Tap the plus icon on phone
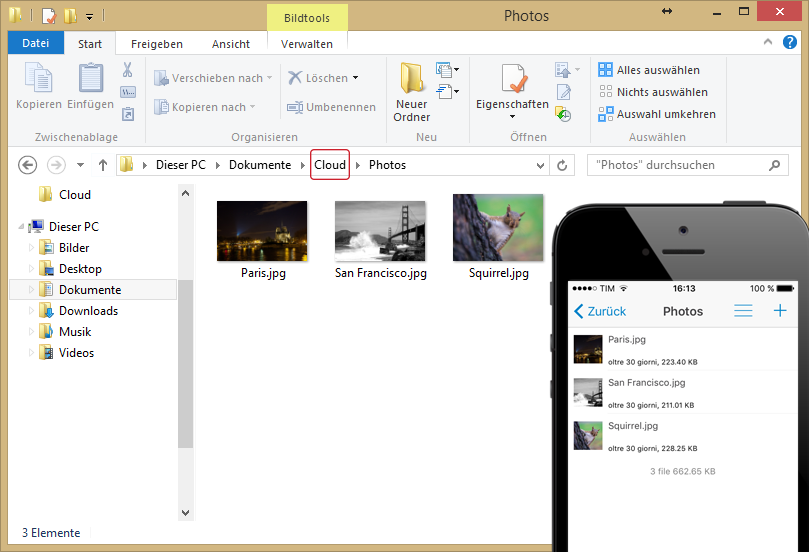Viewport: 809px width, 552px height. coord(780,311)
